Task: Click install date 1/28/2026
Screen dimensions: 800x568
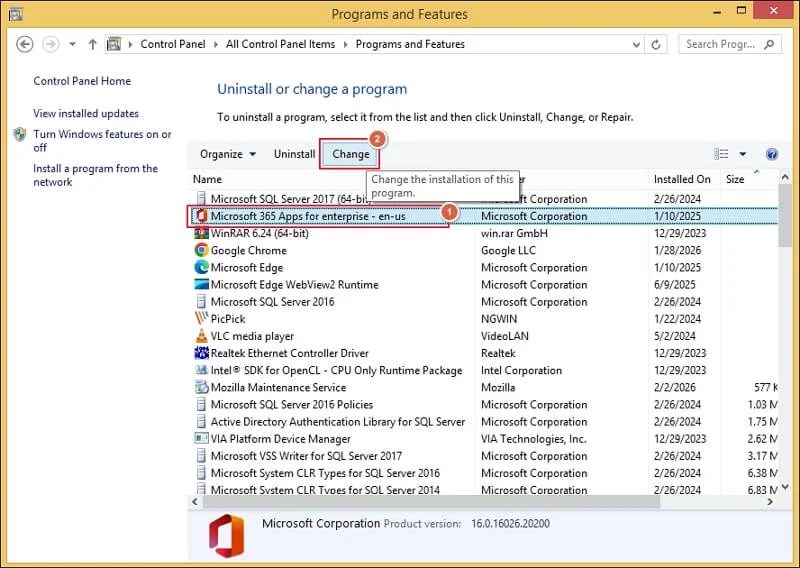Action: pos(678,250)
